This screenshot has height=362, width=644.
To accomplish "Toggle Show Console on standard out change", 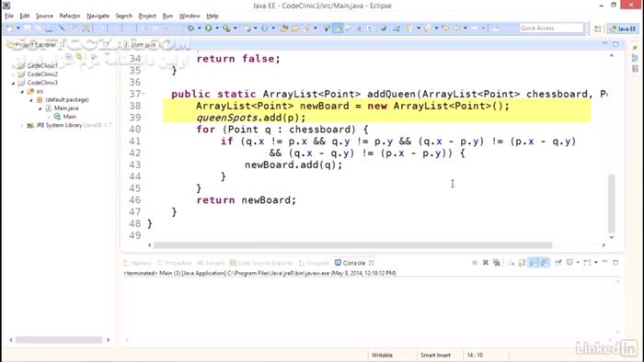I will click(533, 263).
